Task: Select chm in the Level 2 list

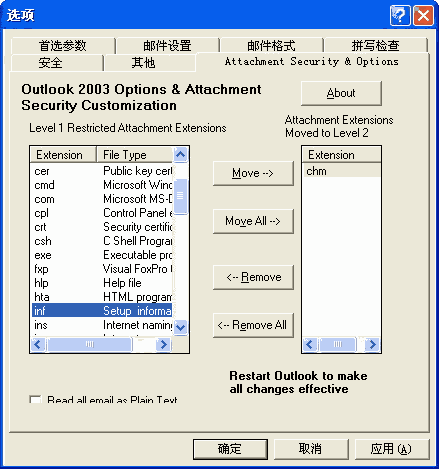Action: (341, 171)
